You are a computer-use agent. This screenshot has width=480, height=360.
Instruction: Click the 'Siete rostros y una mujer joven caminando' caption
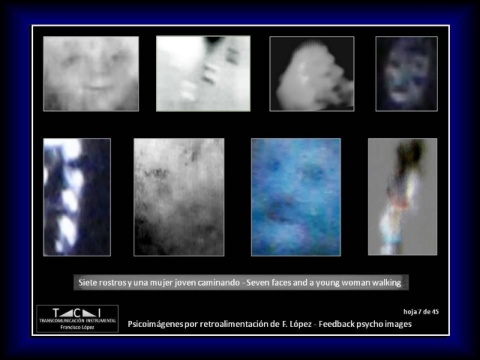pyautogui.click(x=159, y=283)
